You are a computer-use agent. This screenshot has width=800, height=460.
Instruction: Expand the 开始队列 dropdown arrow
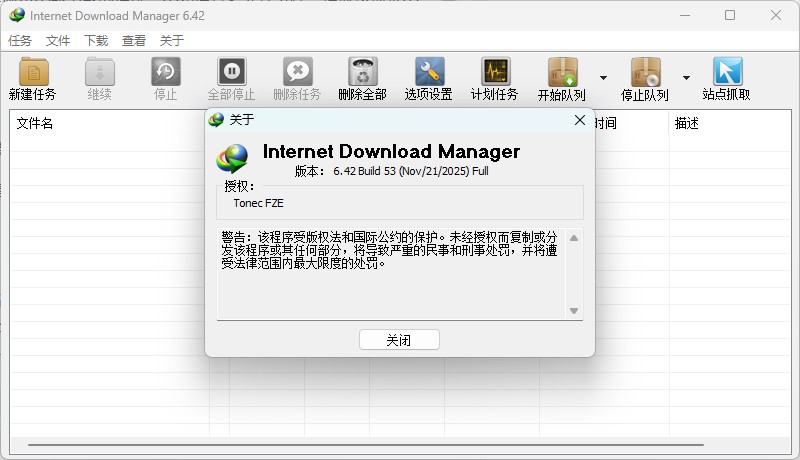(x=604, y=78)
